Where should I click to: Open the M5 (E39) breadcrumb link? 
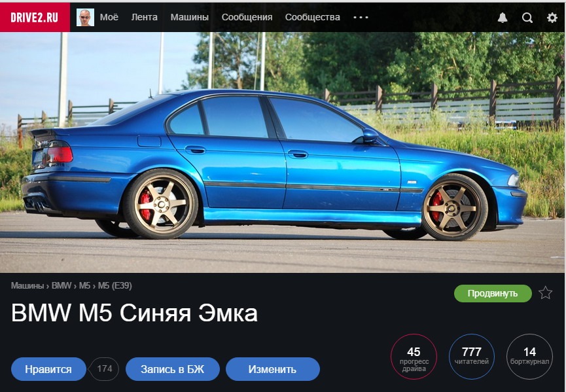coord(115,285)
